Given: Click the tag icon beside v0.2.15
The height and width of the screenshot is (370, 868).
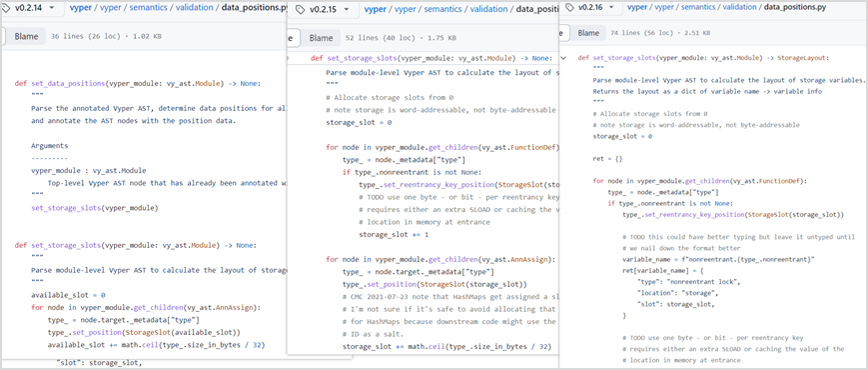Looking at the screenshot, I should point(300,10).
